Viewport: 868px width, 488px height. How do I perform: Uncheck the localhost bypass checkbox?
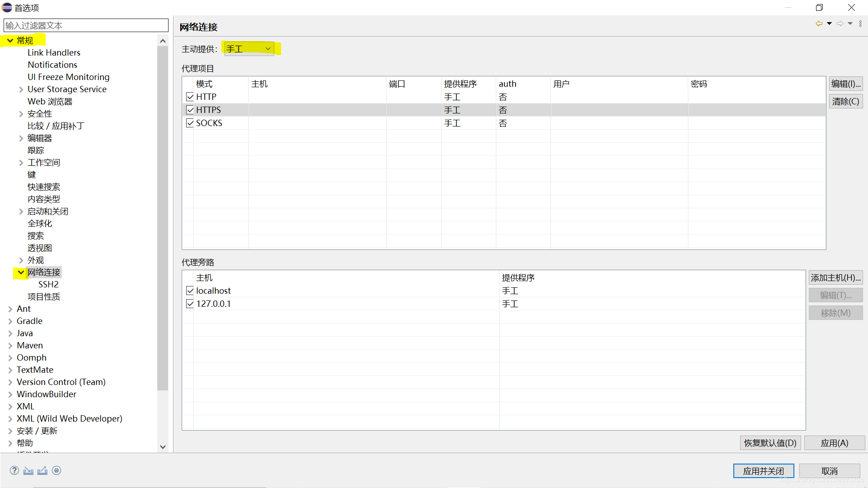click(x=190, y=291)
